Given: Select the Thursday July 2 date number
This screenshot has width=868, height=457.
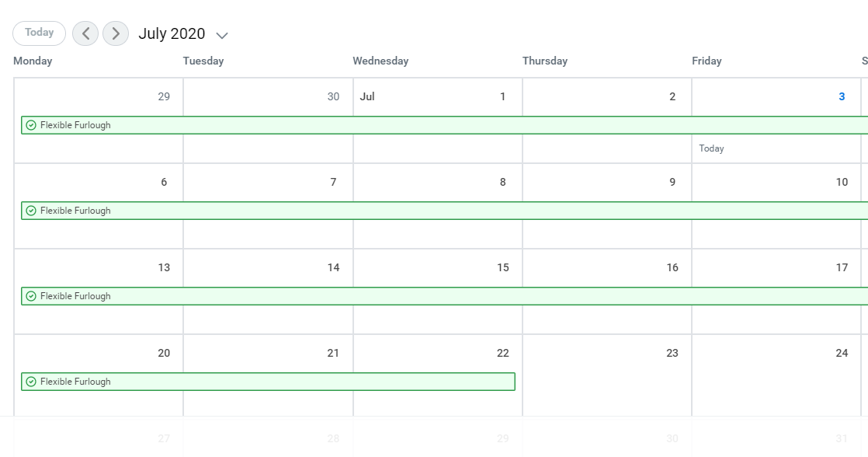Looking at the screenshot, I should pos(672,97).
